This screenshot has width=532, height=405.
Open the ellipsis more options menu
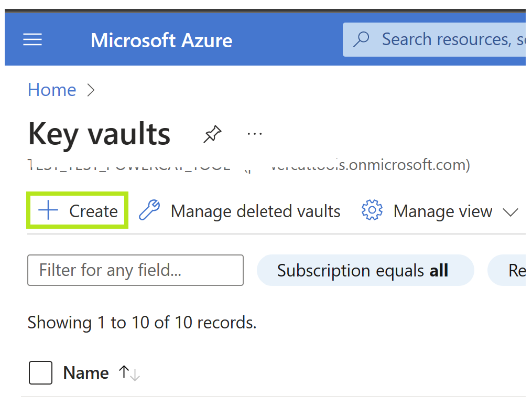254,134
